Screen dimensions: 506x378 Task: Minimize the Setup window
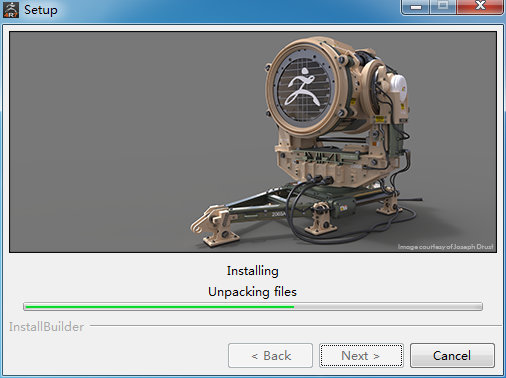(x=415, y=7)
